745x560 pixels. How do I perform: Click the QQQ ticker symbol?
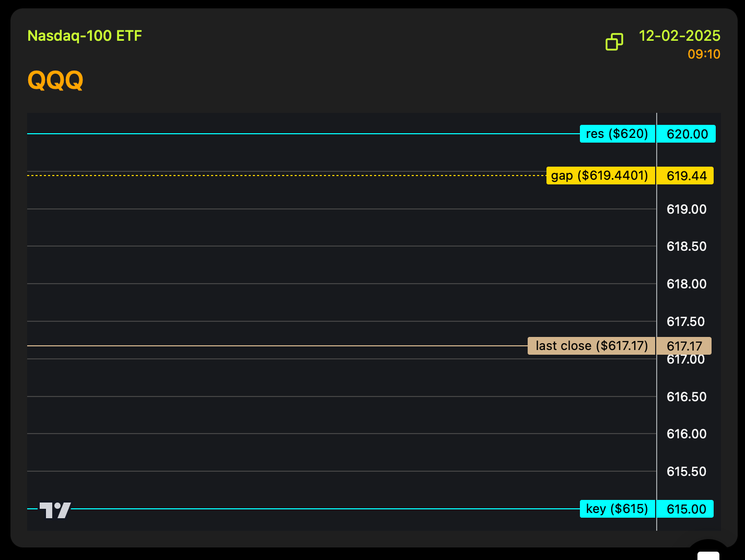coord(55,80)
